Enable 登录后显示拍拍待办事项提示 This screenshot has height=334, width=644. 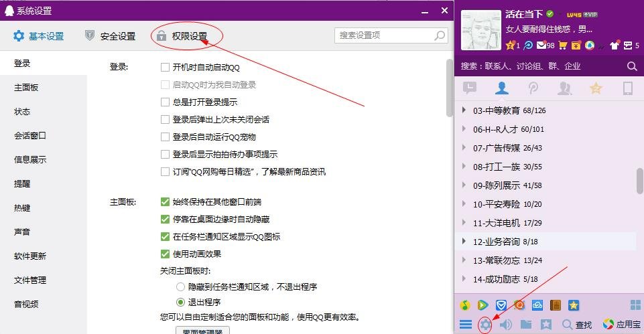[165, 154]
